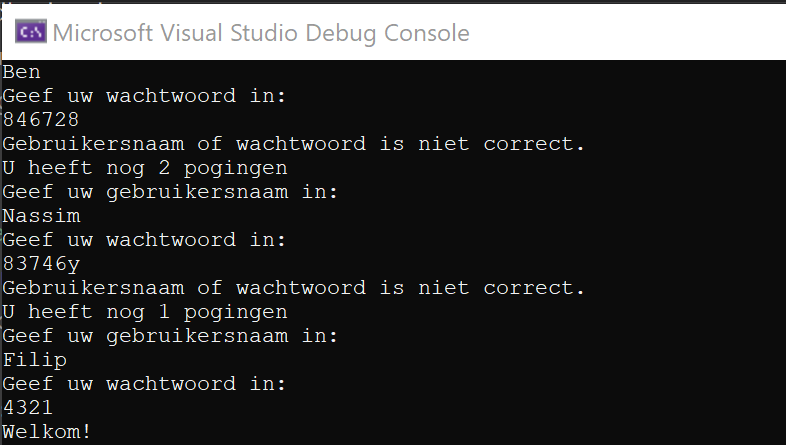Click the username line "Ben"

(x=21, y=72)
